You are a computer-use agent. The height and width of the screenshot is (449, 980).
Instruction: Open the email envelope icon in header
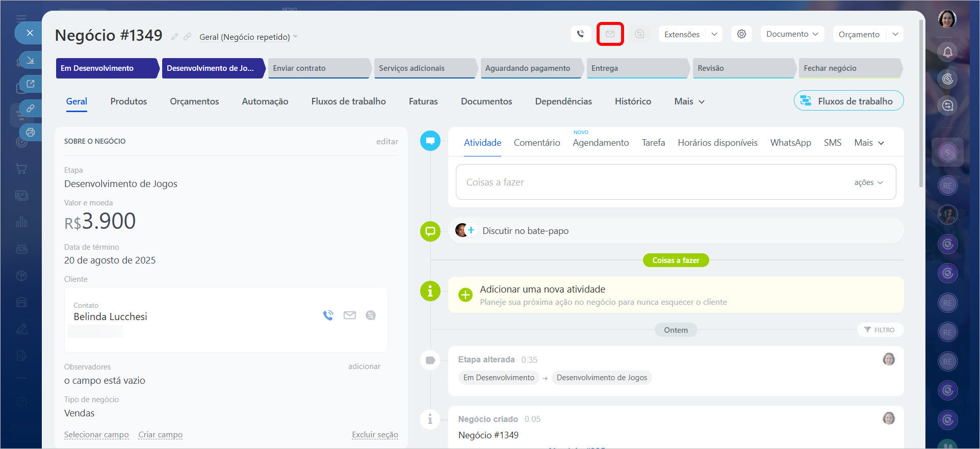[x=610, y=34]
